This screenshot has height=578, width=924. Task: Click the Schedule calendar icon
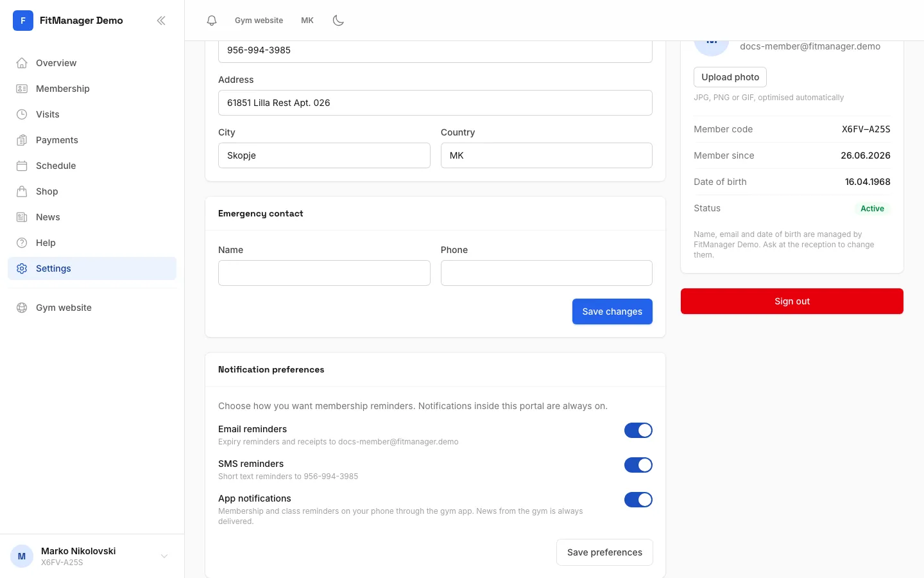click(22, 166)
